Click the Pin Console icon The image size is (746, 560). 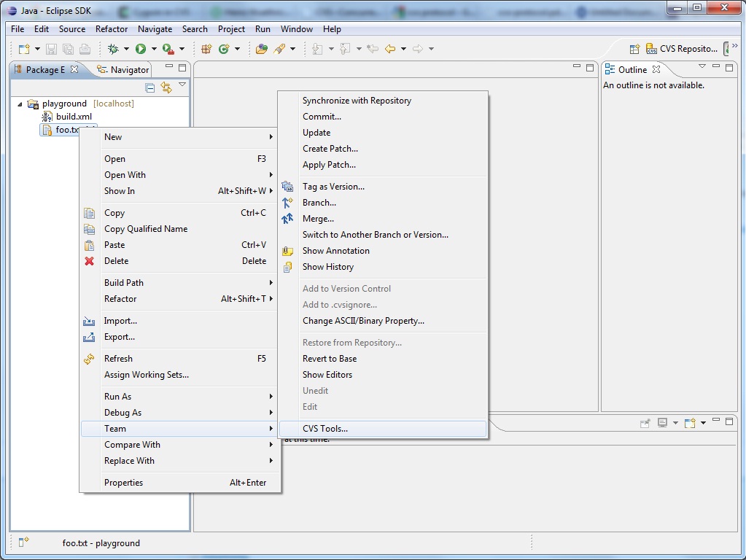[645, 423]
